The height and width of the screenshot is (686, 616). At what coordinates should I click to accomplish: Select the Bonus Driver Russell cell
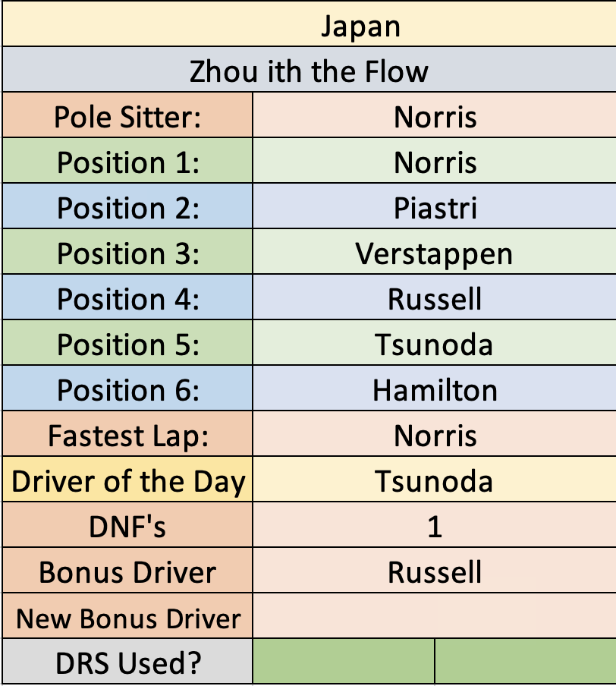click(x=435, y=570)
